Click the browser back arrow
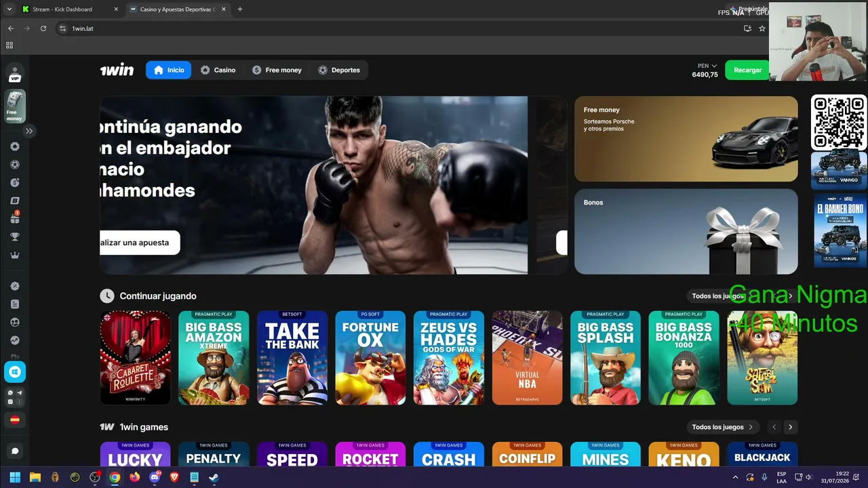This screenshot has width=868, height=488. tap(10, 28)
